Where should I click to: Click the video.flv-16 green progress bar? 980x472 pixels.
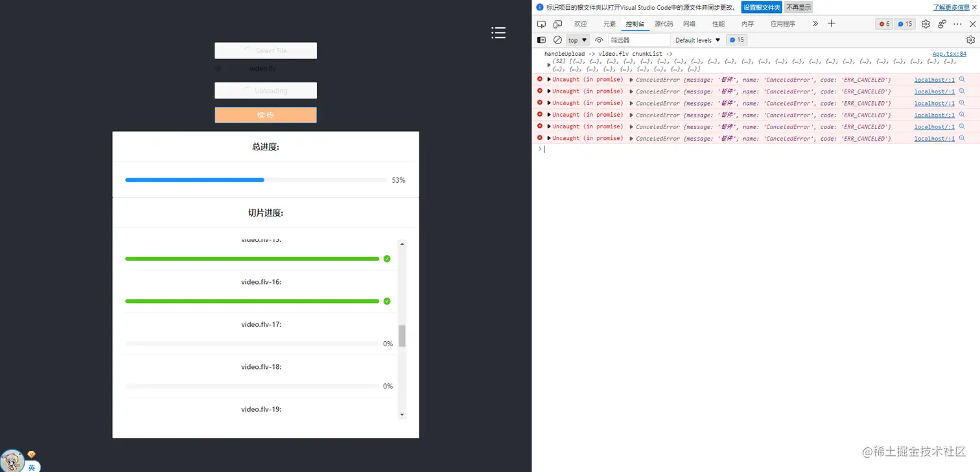(252, 301)
